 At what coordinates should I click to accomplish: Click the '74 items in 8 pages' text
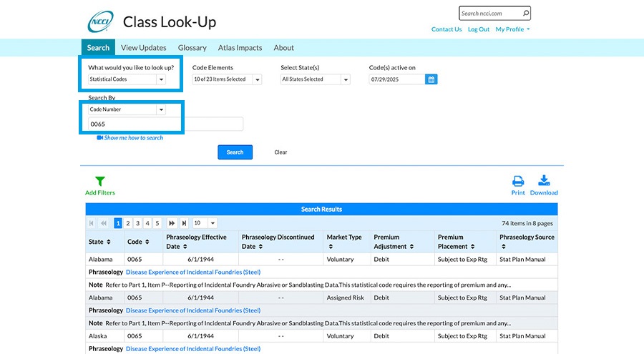pos(527,223)
